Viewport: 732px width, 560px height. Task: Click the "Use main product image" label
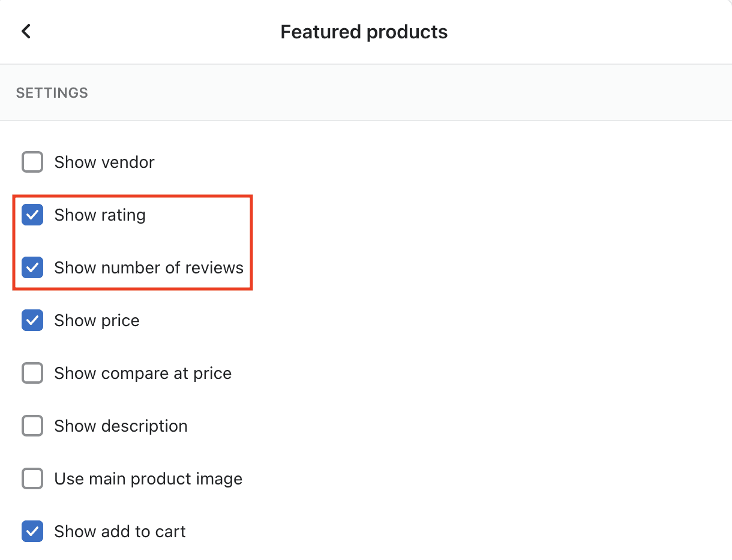click(148, 479)
